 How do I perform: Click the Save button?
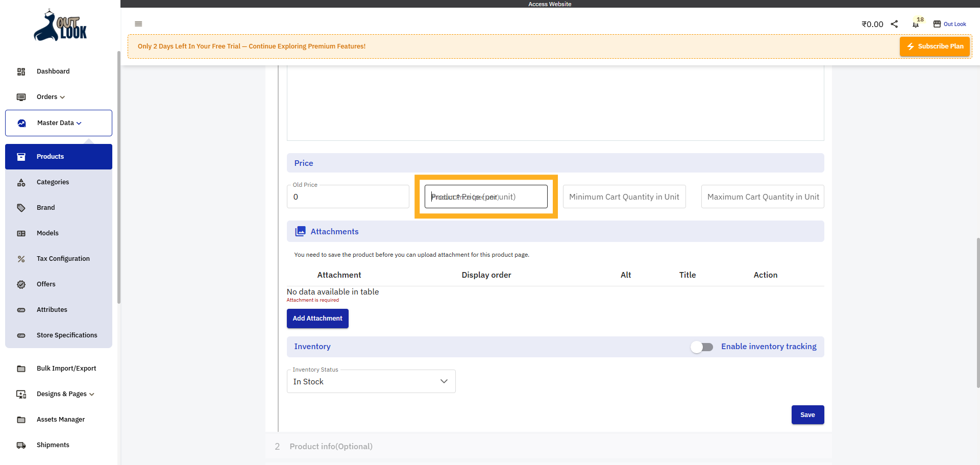pyautogui.click(x=807, y=415)
